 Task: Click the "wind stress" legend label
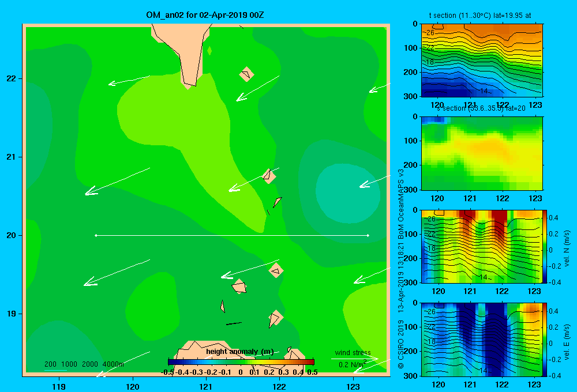click(x=353, y=352)
